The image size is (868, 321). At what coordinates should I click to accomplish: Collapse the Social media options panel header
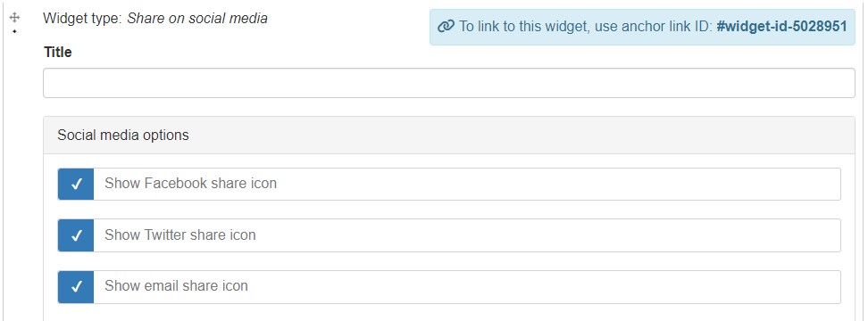[x=449, y=136]
